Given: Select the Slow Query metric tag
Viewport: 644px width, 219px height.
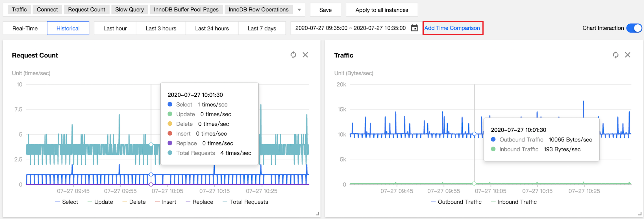Looking at the screenshot, I should [129, 10].
